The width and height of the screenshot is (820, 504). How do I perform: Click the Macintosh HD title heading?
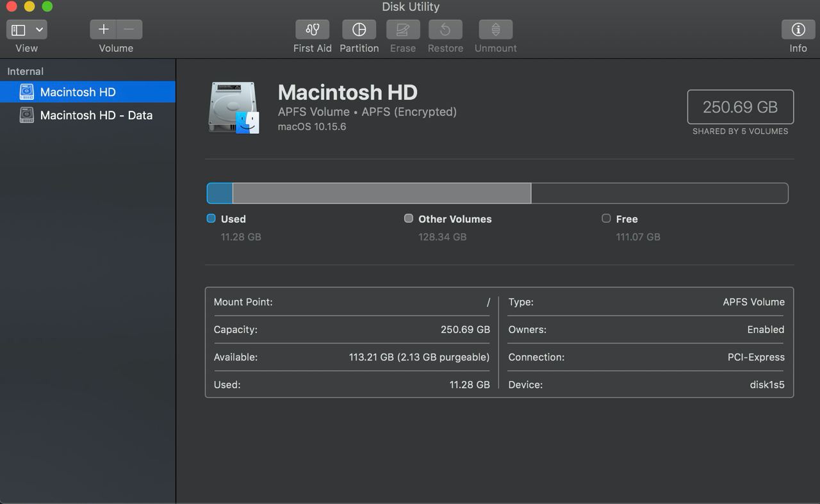pos(348,92)
